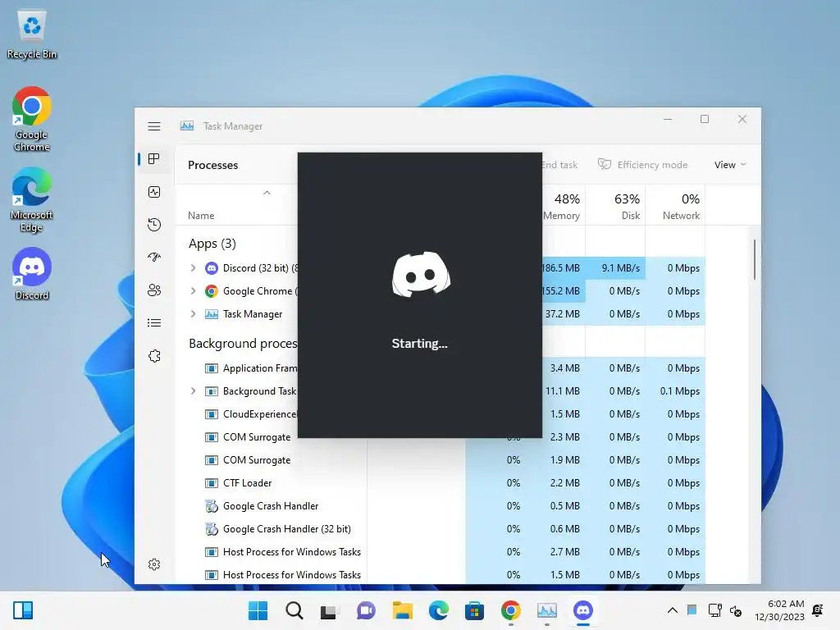Screen dimensions: 840x630
Task: Open Users page icon in sidebar
Action: tap(154, 290)
